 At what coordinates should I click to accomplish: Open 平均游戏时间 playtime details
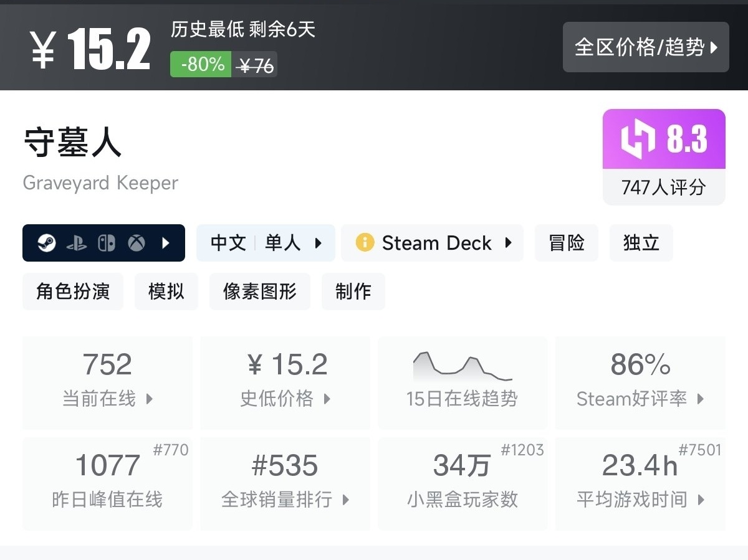640,483
